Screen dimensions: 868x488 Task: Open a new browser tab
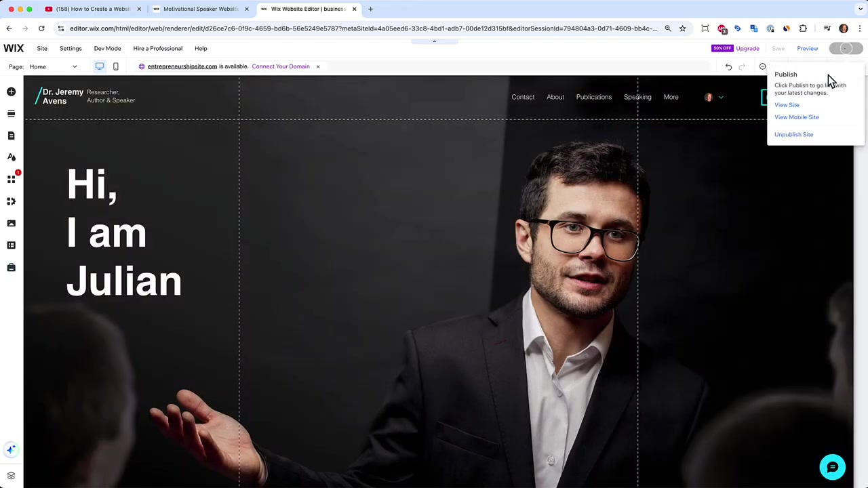tap(370, 9)
